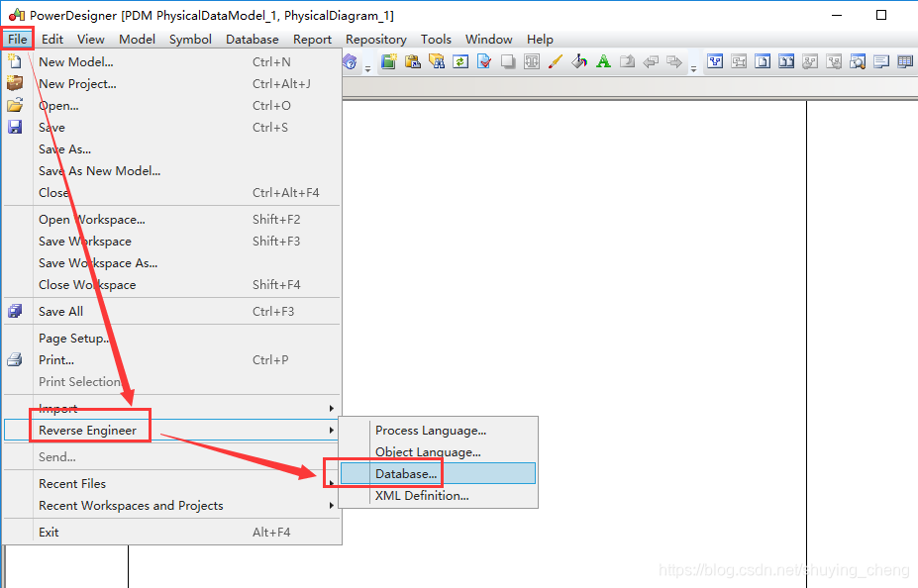Click the PowerDesigner app icon in title bar
918x588 pixels.
17,15
